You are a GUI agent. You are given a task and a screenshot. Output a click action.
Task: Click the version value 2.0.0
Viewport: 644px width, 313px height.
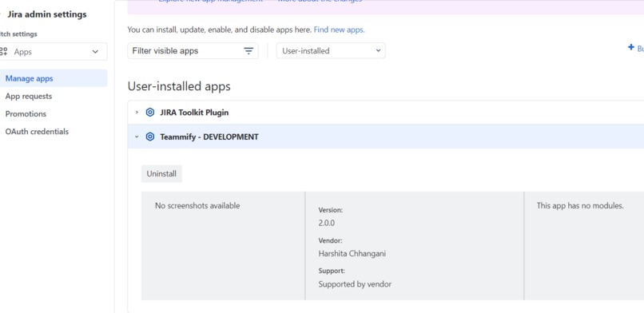(x=327, y=223)
